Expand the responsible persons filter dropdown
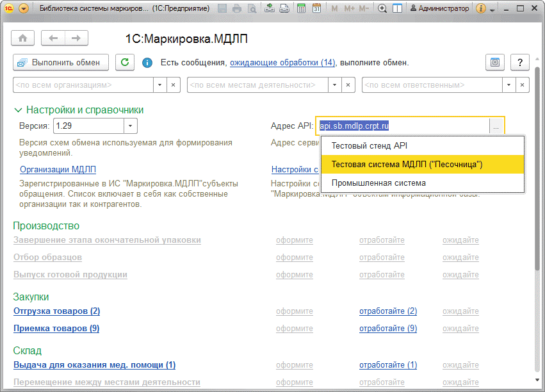Image resolution: width=545 pixels, height=392 pixels. coord(508,85)
